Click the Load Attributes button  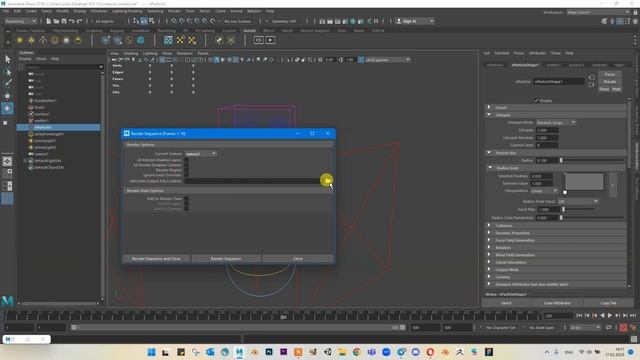tap(557, 303)
